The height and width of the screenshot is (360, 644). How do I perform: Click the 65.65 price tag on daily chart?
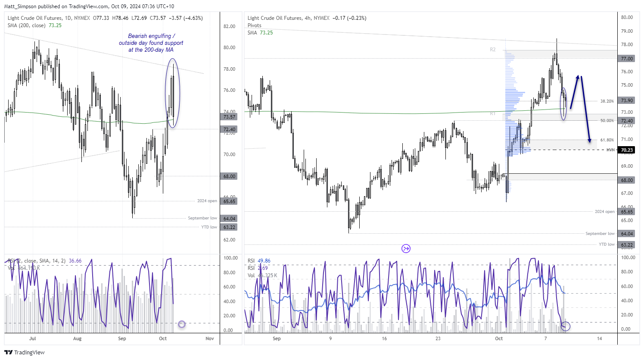pyautogui.click(x=229, y=201)
